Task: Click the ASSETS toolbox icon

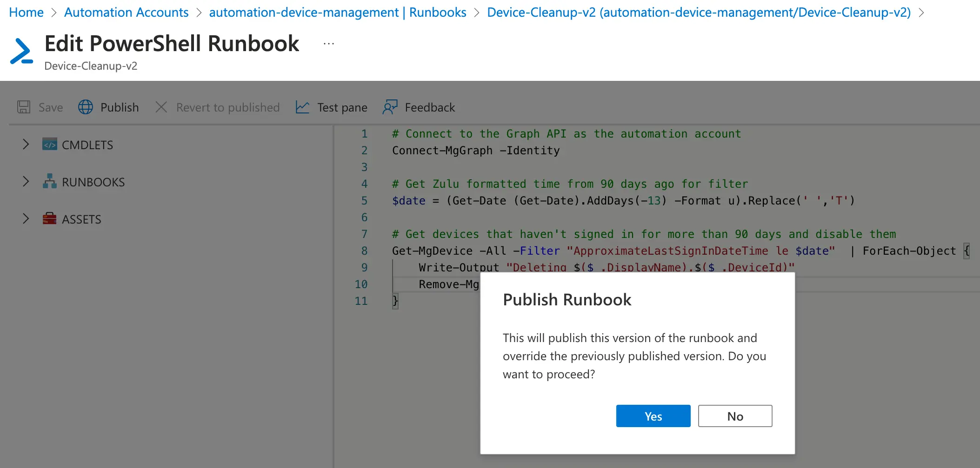Action: 49,219
